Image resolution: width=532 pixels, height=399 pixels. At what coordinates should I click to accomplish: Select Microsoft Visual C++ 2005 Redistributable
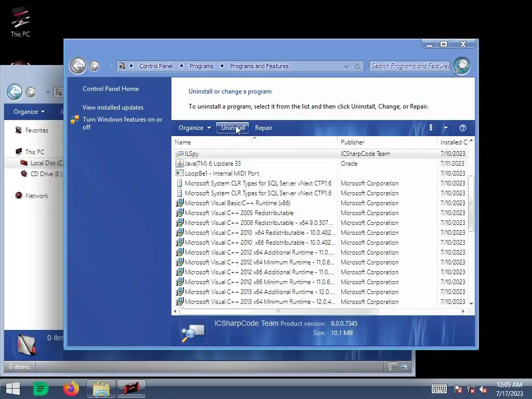(x=320, y=212)
